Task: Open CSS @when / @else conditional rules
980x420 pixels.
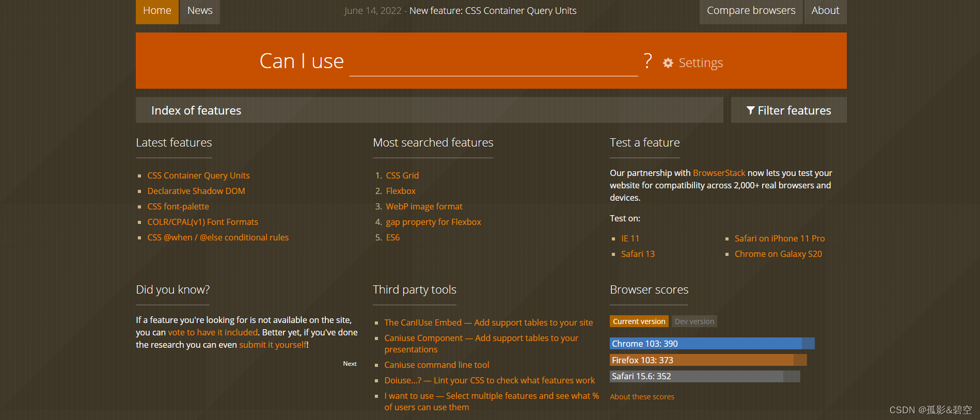Action: click(218, 237)
